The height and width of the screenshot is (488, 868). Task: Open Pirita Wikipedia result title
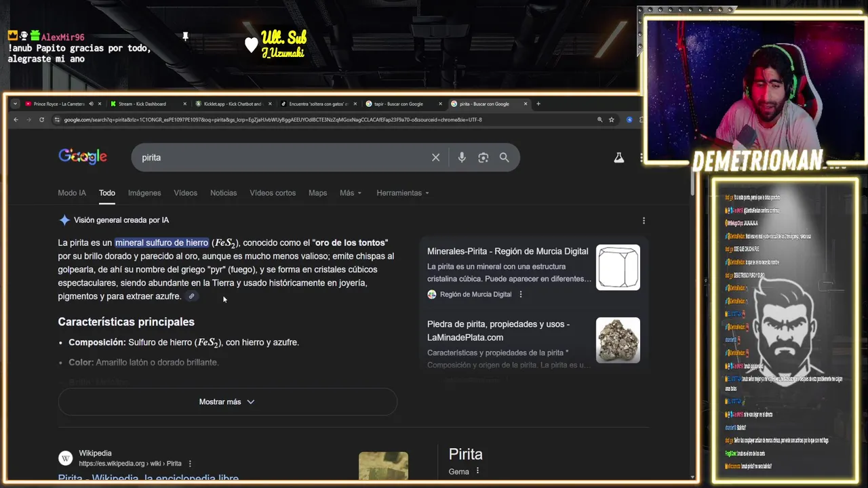149,478
